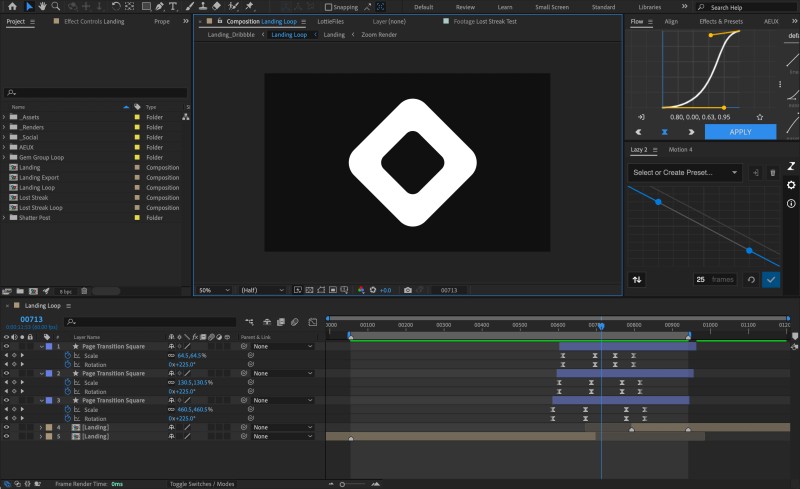Click the 00713 current time display in timeline
800x489 pixels.
point(31,319)
